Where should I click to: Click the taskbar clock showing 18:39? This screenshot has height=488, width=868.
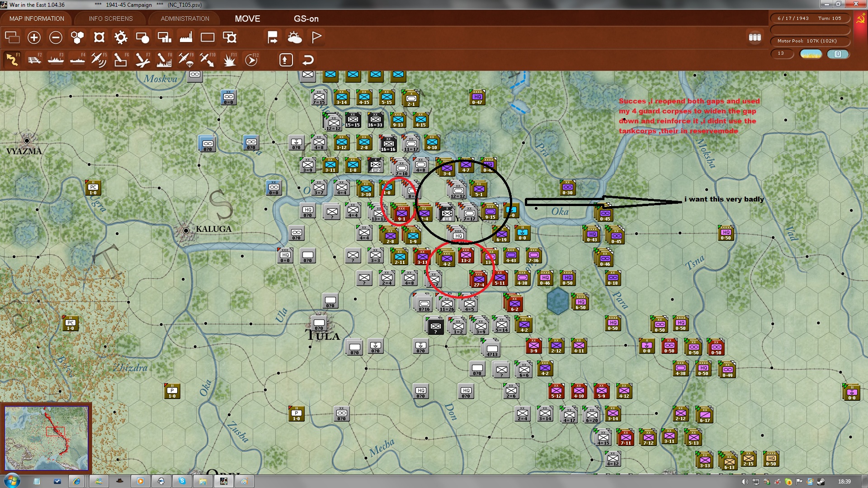tap(844, 482)
